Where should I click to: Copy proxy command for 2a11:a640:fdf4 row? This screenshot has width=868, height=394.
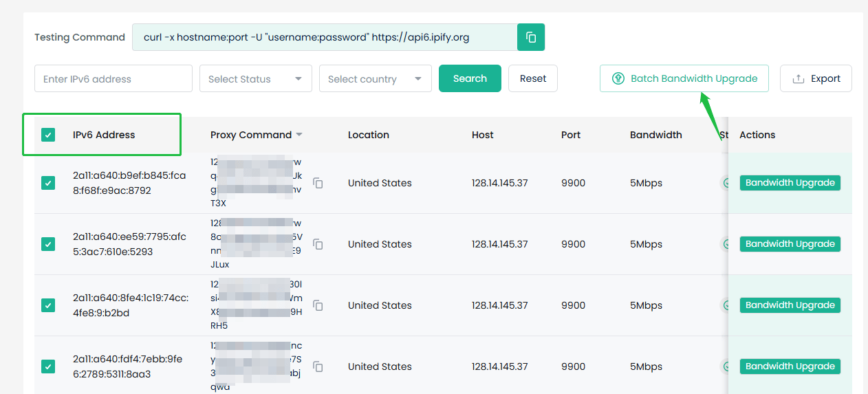click(x=318, y=366)
